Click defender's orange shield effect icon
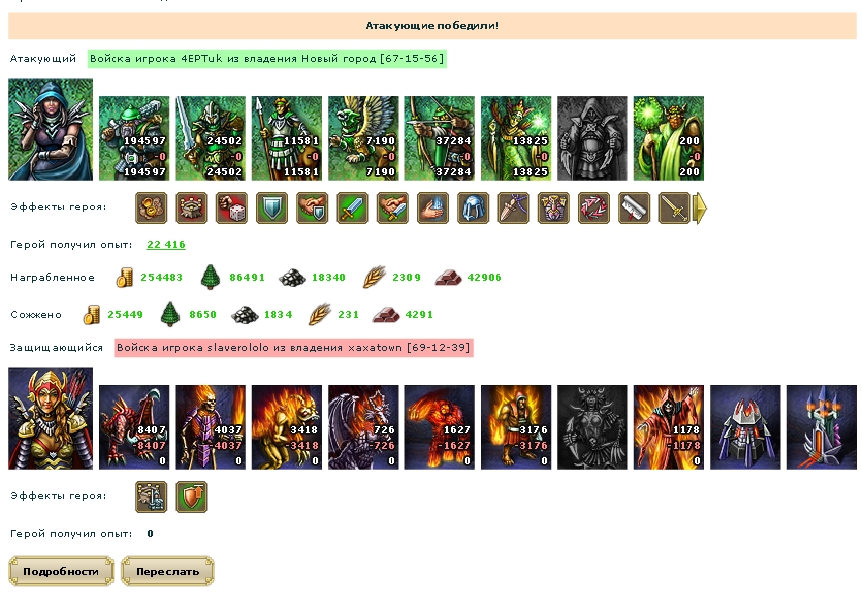This screenshot has height=592, width=862. pos(191,497)
